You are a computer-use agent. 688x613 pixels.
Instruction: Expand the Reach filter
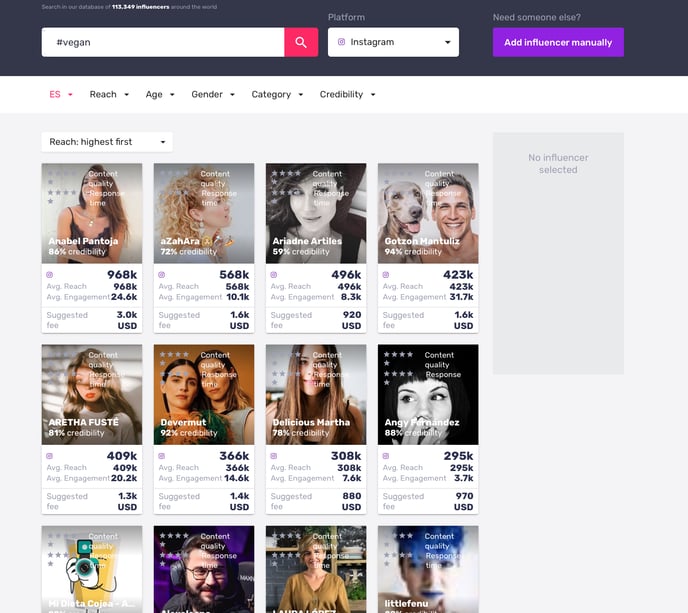[109, 94]
